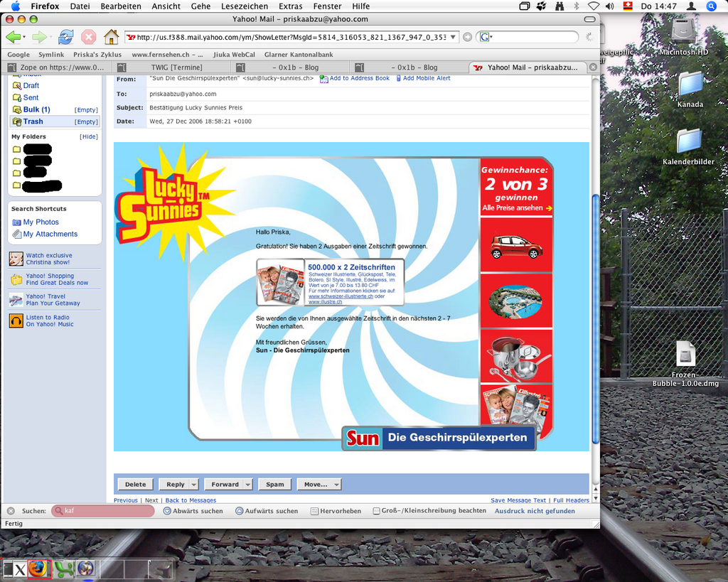Open the Bulk (1) folder
This screenshot has height=582, width=728.
[37, 109]
